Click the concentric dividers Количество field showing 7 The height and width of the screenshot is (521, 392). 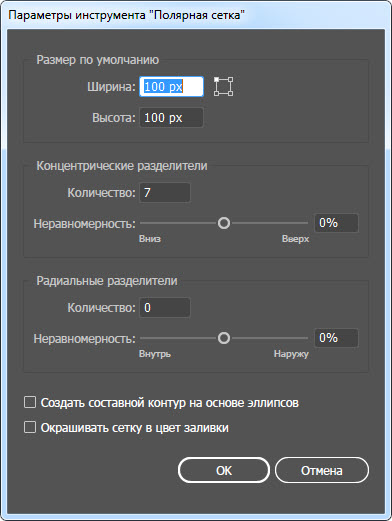[x=165, y=192]
